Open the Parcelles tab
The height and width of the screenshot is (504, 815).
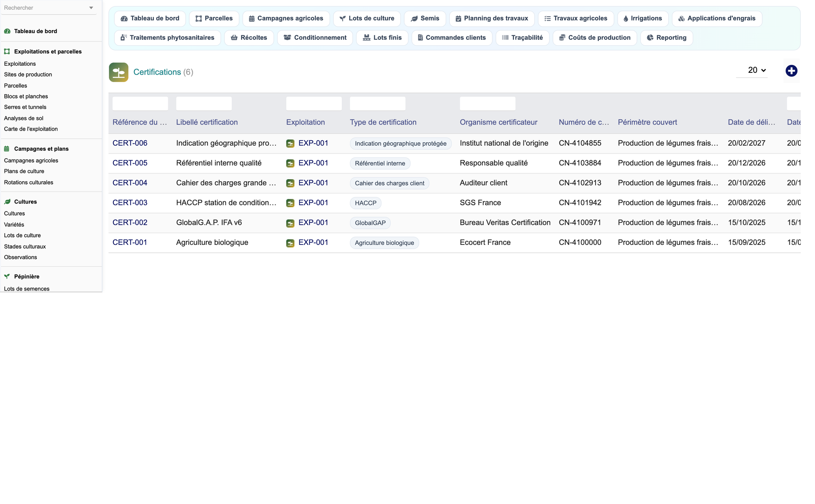(214, 18)
